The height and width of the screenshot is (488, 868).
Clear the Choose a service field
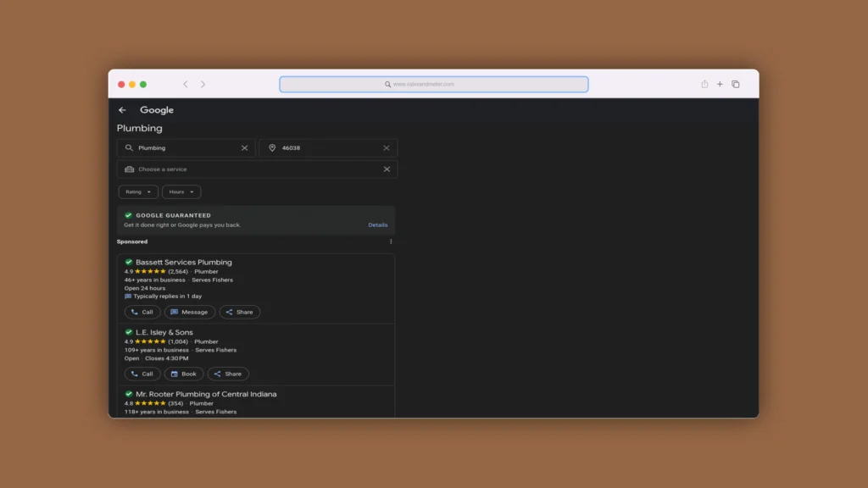click(387, 169)
